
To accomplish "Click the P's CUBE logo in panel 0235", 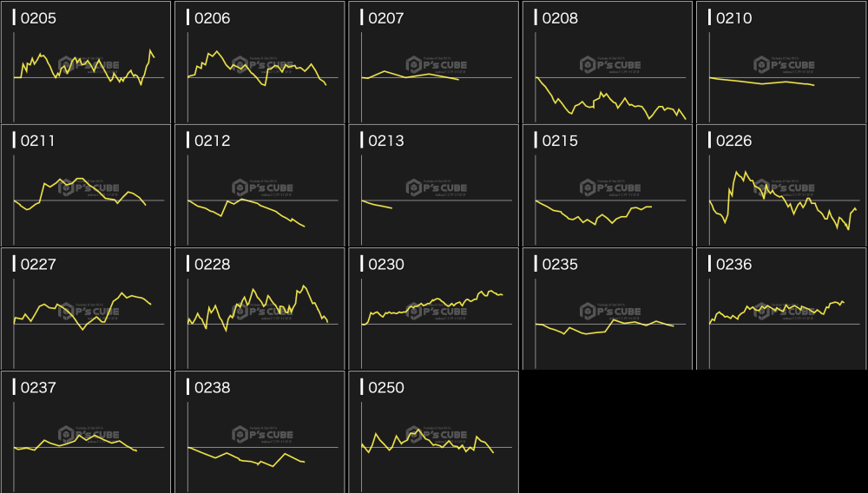I will click(610, 311).
